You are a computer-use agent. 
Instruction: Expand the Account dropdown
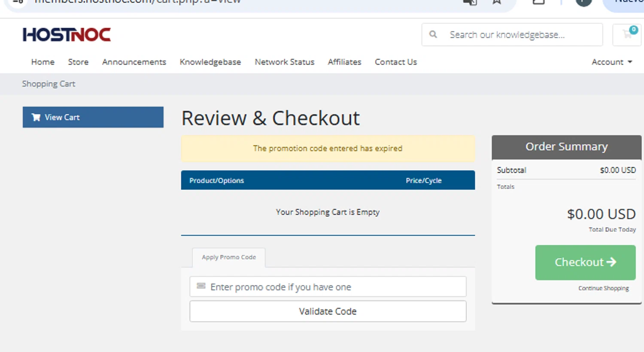[612, 62]
